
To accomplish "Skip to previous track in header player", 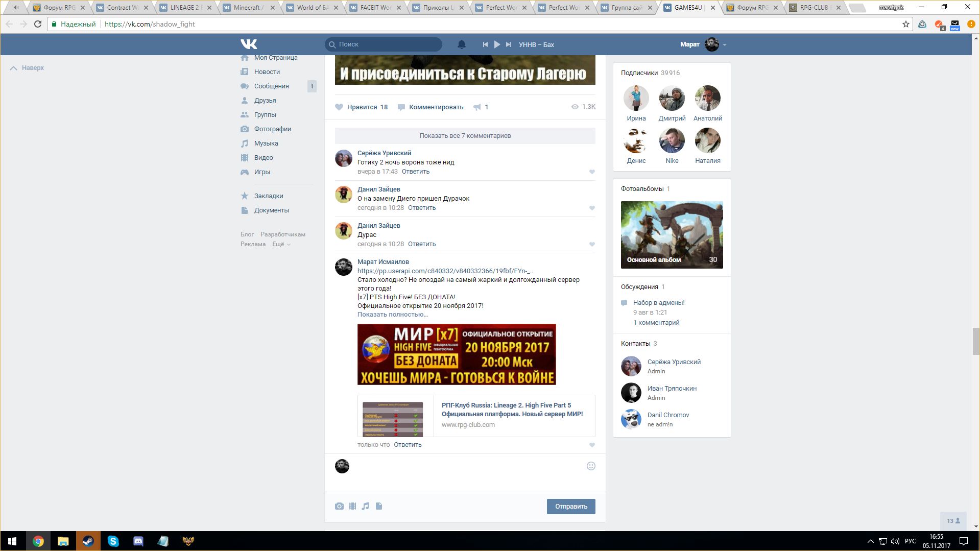I will [x=485, y=44].
